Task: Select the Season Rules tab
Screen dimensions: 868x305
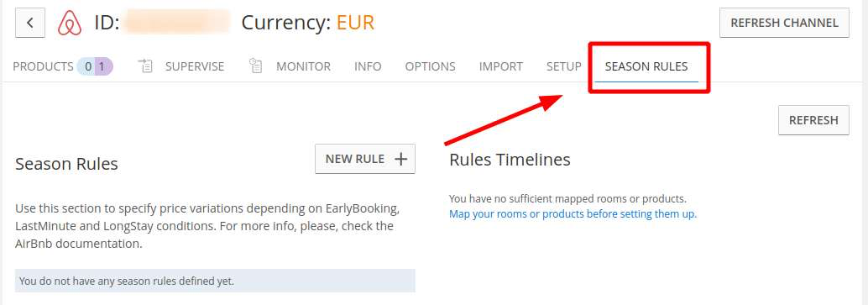Action: click(x=646, y=66)
